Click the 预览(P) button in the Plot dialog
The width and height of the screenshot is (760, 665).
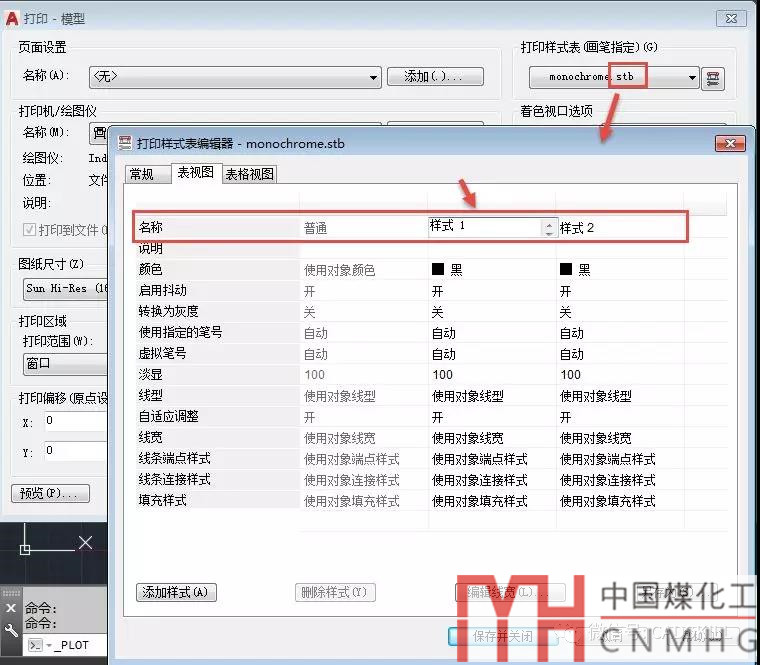[x=50, y=493]
